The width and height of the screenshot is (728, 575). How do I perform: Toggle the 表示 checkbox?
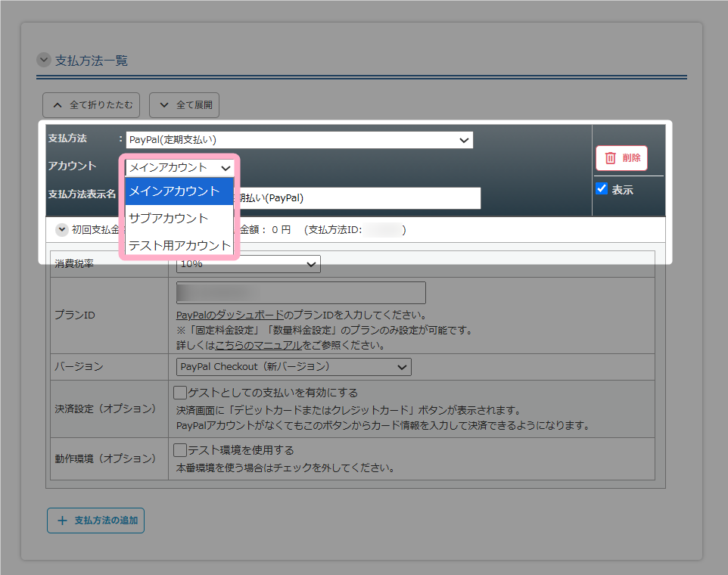point(602,189)
